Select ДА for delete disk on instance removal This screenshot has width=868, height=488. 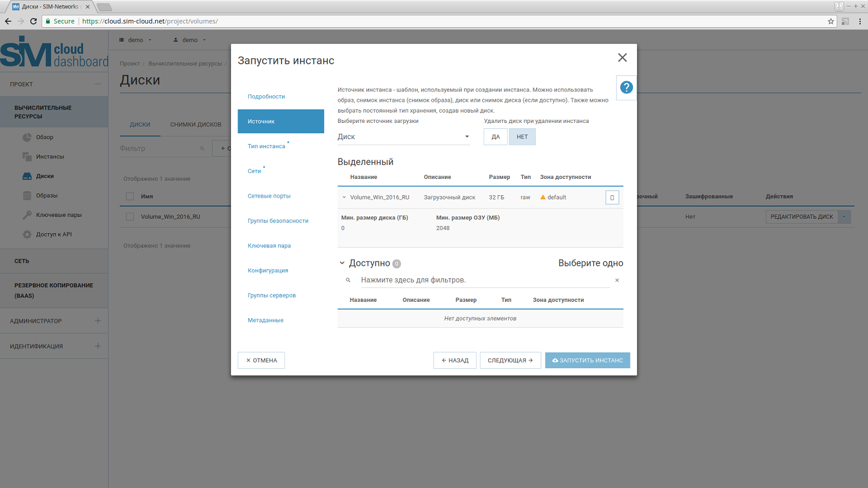[495, 137]
